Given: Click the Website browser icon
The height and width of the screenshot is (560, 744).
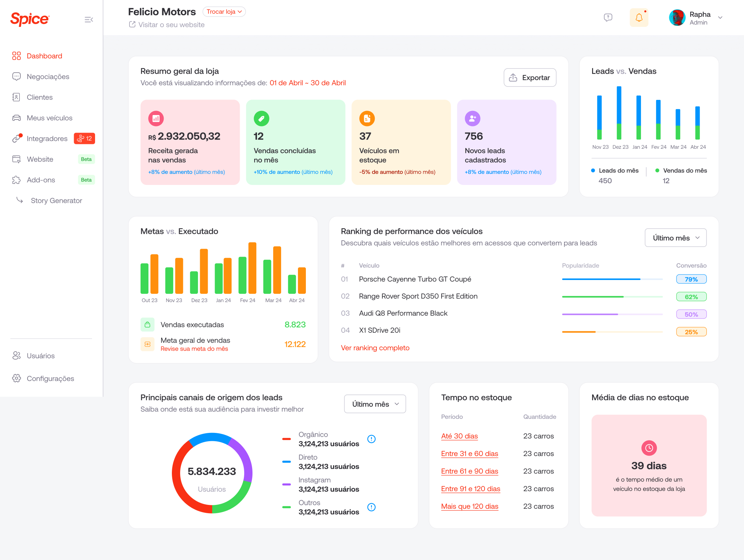Looking at the screenshot, I should coord(17,159).
